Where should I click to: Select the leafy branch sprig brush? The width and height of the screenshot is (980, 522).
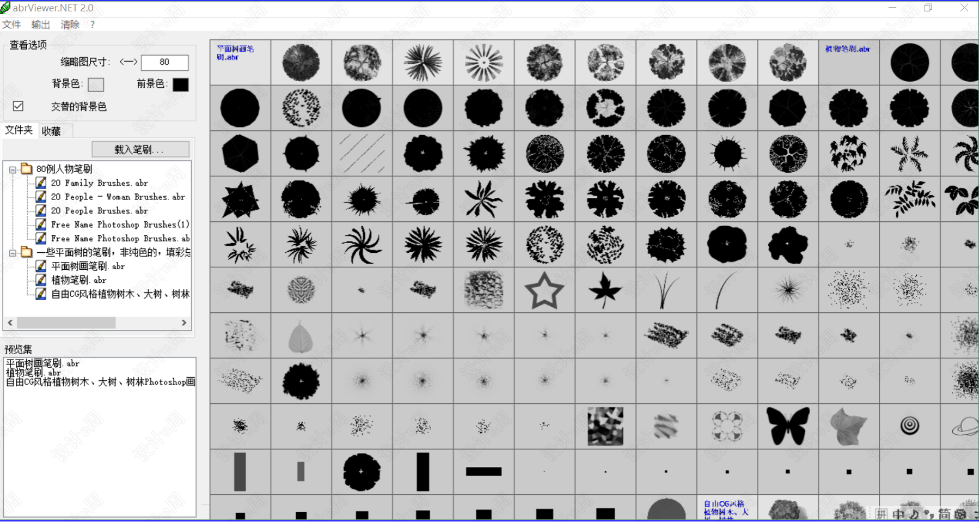coord(909,199)
